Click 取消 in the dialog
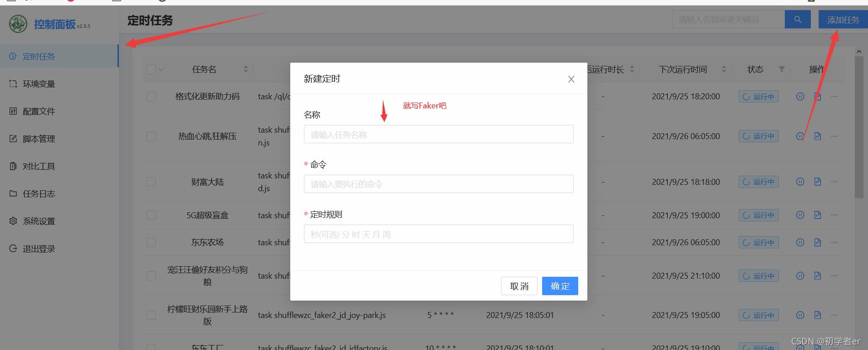Viewport: 868px width, 350px height. click(x=519, y=286)
